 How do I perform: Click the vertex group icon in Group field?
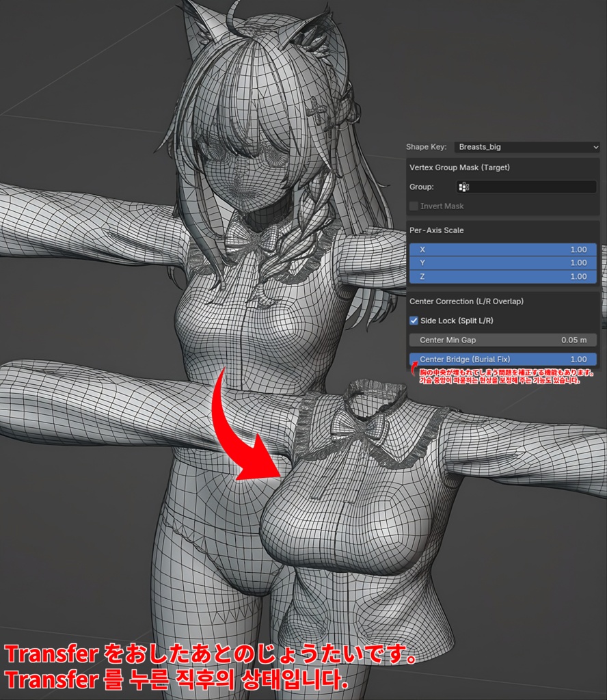click(x=463, y=187)
